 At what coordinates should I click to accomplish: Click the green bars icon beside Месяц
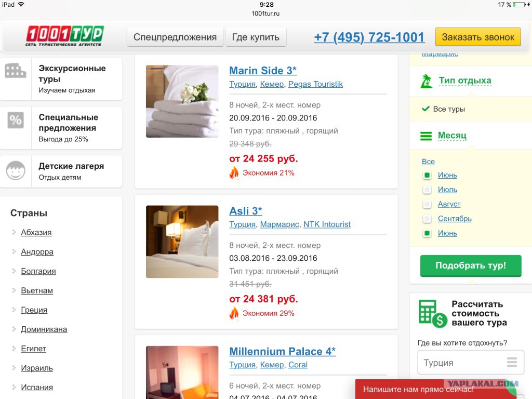(426, 136)
